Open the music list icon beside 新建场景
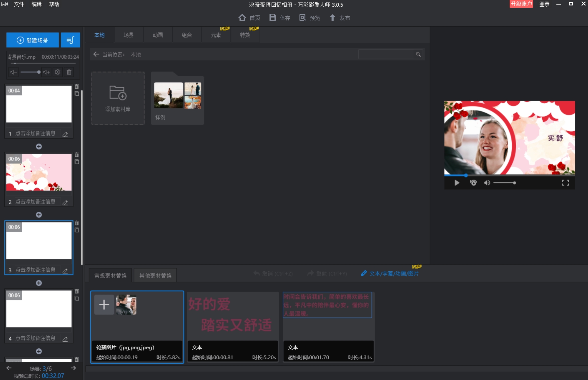 coord(70,40)
